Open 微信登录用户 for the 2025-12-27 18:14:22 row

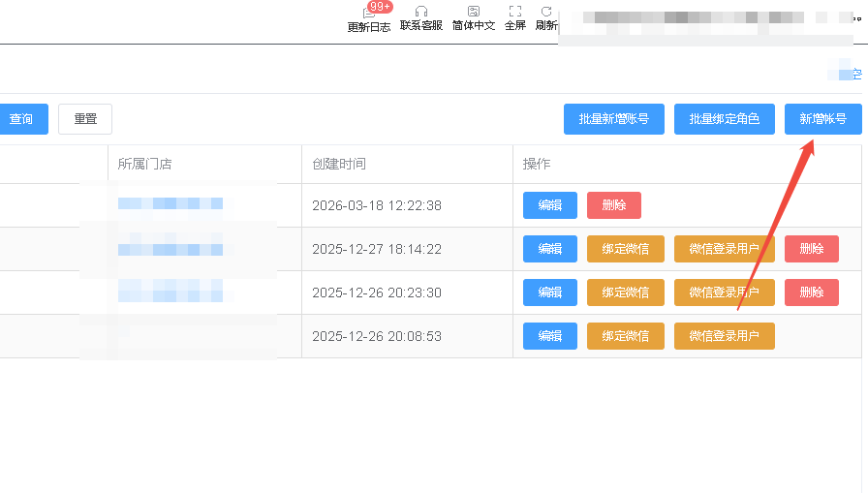click(x=724, y=249)
